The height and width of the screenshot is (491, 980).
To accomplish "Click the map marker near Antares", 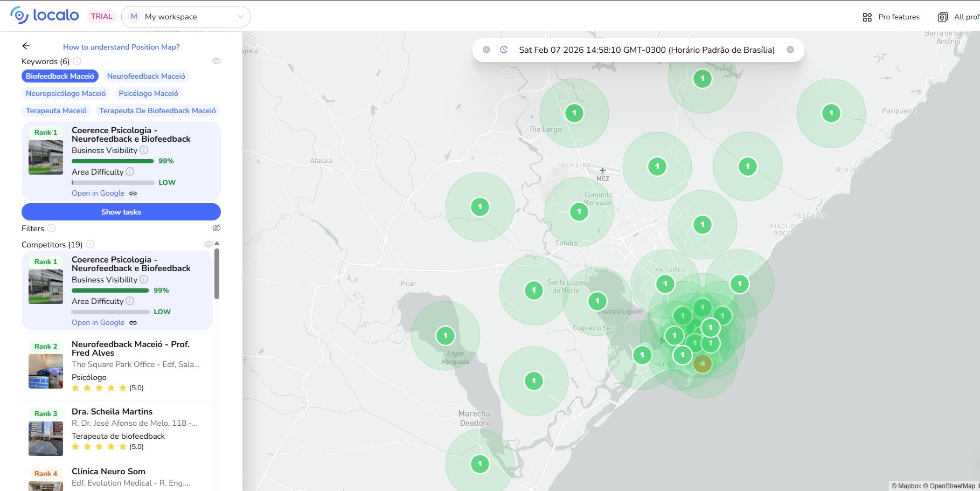I will 665,283.
